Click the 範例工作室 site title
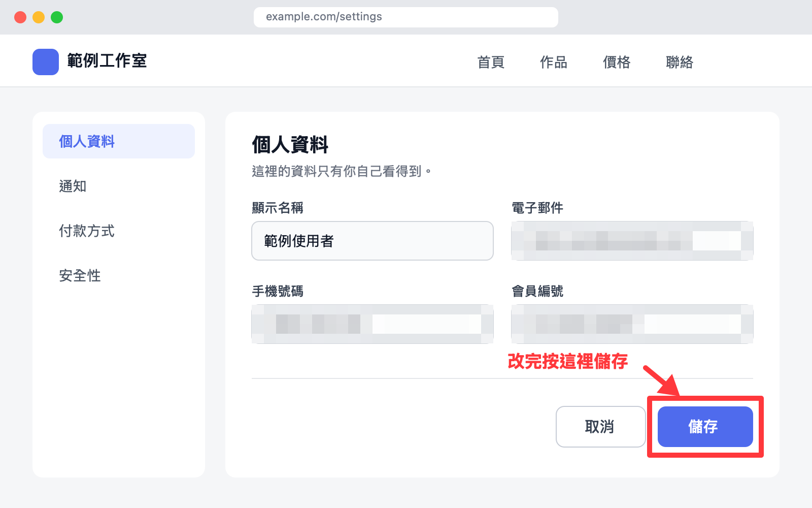Screen dimensions: 812x508 click(107, 61)
